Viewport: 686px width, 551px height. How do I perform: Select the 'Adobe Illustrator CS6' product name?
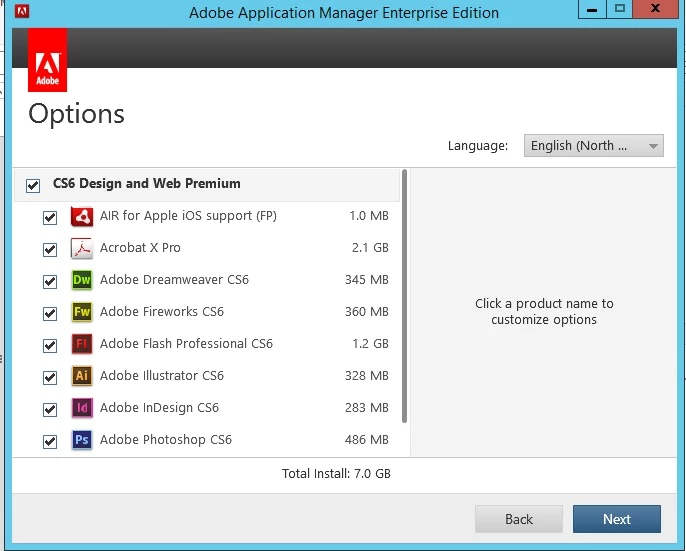161,376
